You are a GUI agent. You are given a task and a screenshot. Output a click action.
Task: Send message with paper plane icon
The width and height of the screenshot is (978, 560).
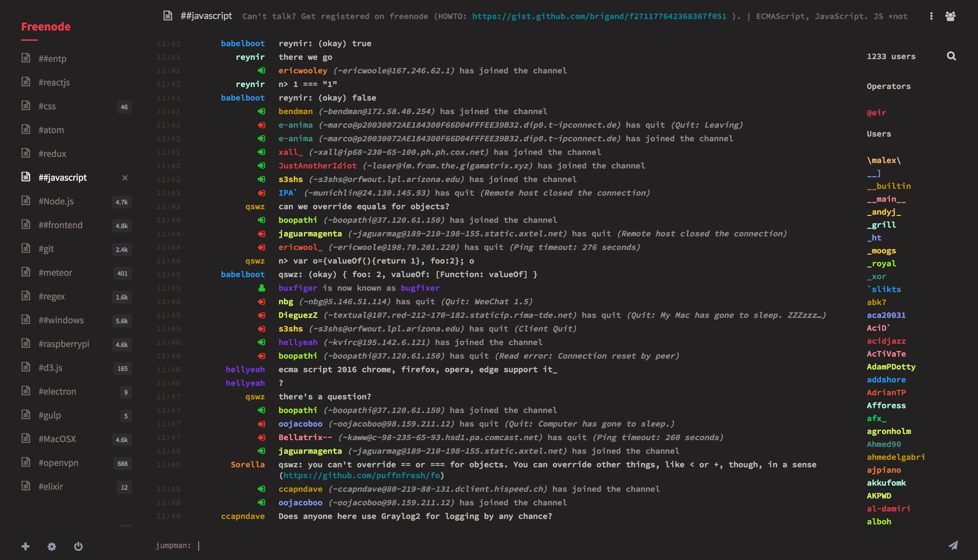953,545
